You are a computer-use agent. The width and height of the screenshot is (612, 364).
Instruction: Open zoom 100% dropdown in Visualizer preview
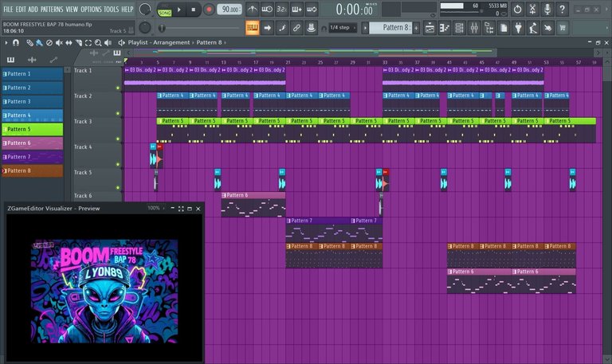(x=156, y=209)
